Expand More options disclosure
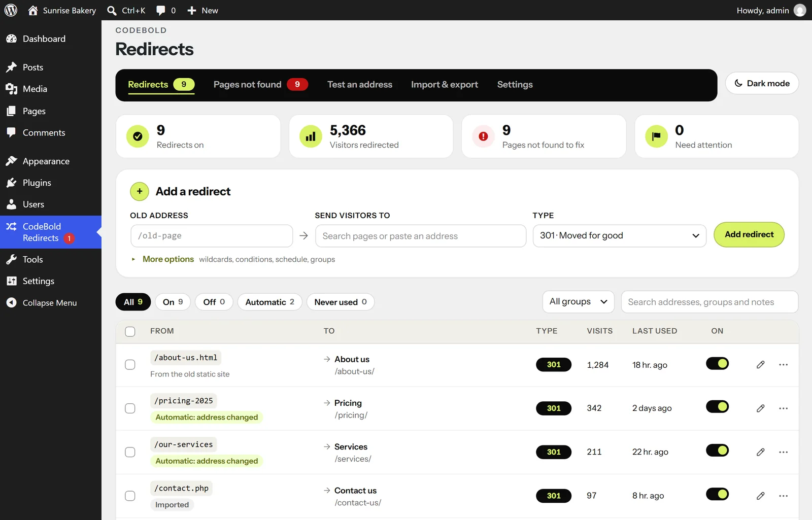 168,259
